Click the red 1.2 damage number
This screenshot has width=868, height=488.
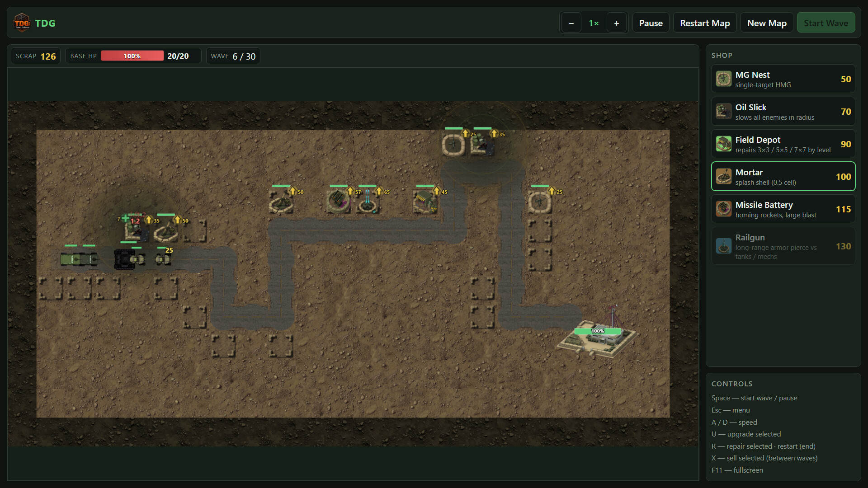click(x=135, y=221)
